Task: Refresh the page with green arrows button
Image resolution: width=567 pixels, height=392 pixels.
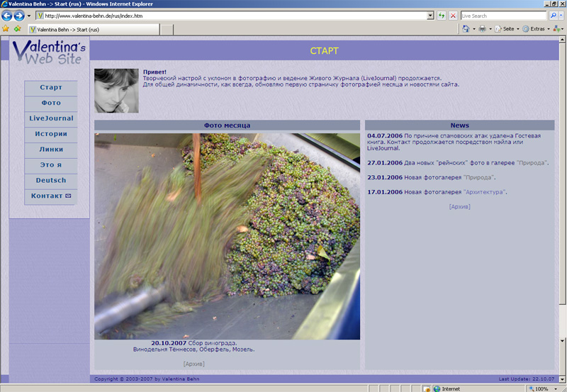Action: point(442,16)
